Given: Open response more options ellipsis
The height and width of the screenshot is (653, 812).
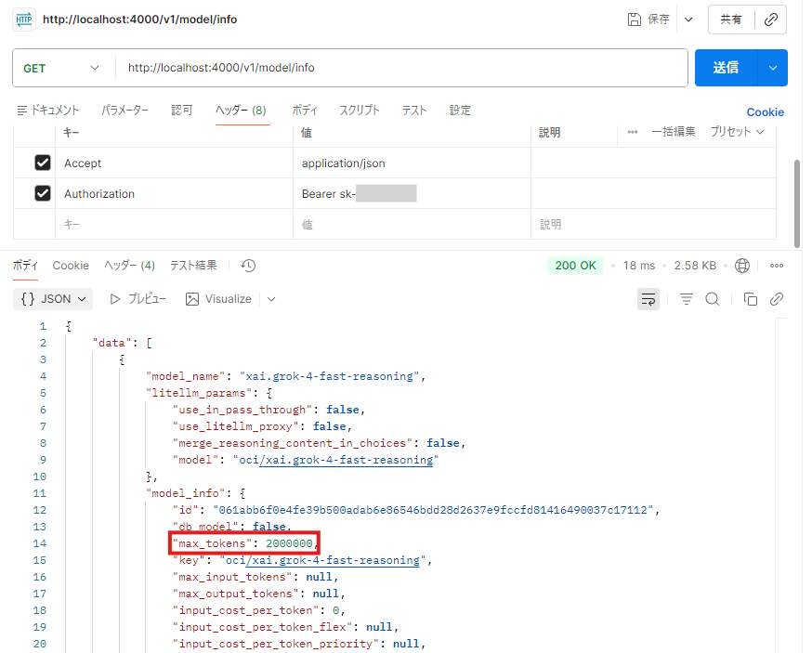Looking at the screenshot, I should click(x=777, y=266).
